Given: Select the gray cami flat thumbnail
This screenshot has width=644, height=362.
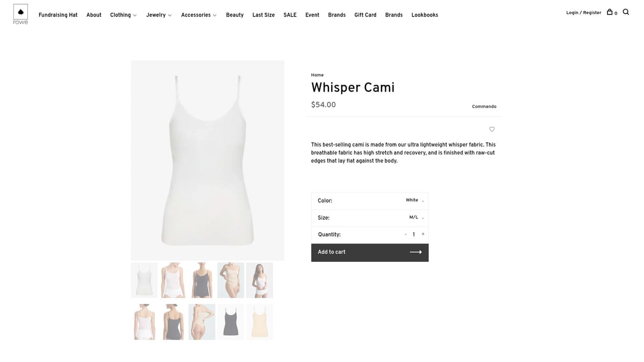Looking at the screenshot, I should click(x=231, y=322).
